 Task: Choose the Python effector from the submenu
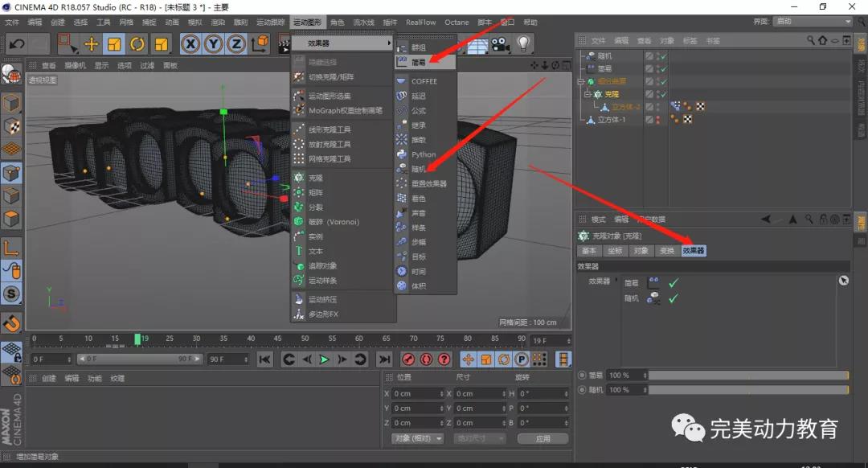pyautogui.click(x=423, y=154)
